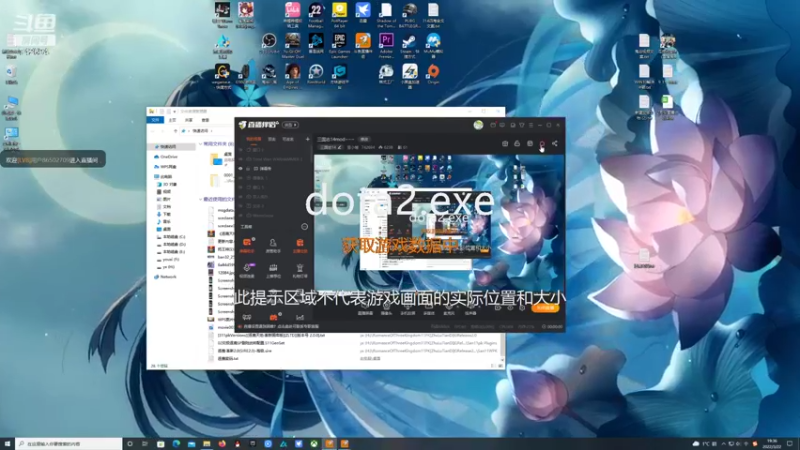Select the second scene tab in streaming app
The image size is (800, 450).
[272, 139]
